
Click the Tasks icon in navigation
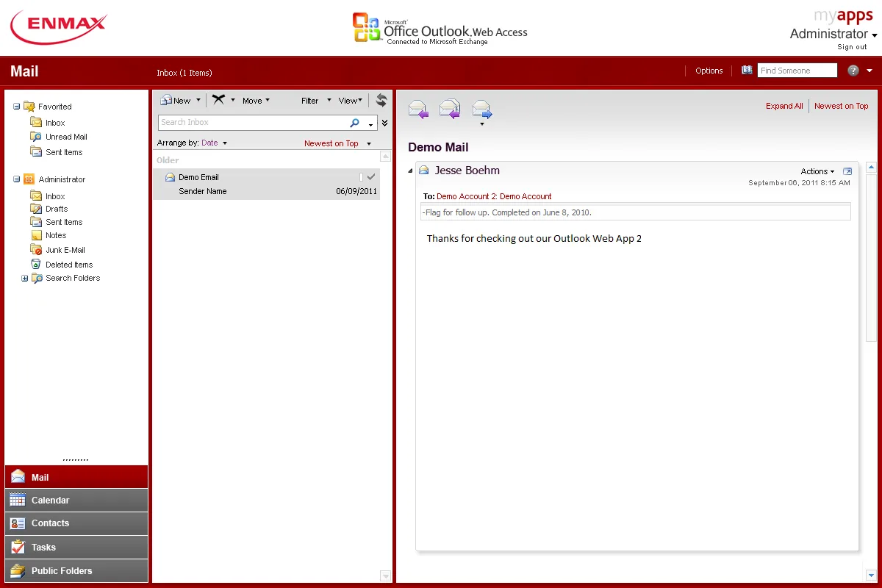pyautogui.click(x=18, y=547)
